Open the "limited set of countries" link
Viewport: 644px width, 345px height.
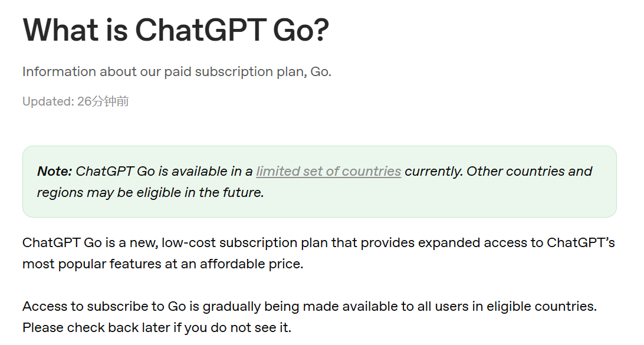coord(328,172)
